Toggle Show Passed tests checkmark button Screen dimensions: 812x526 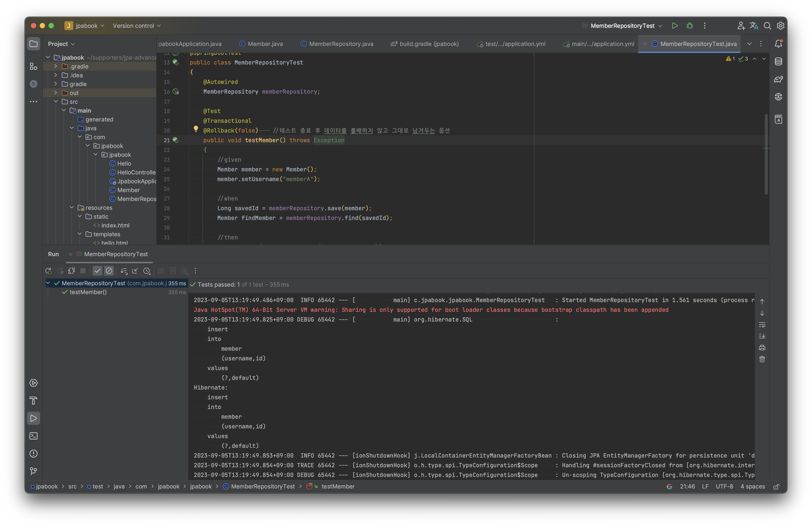98,271
